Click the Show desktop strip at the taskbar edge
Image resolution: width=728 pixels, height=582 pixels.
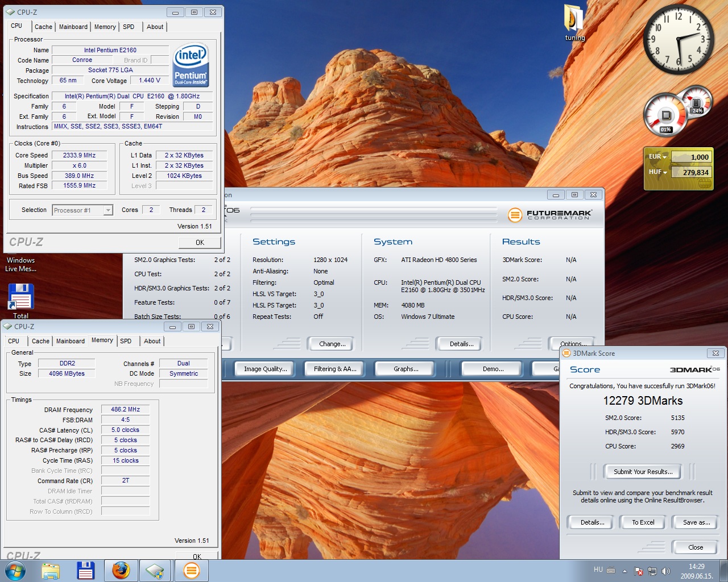[x=723, y=571]
